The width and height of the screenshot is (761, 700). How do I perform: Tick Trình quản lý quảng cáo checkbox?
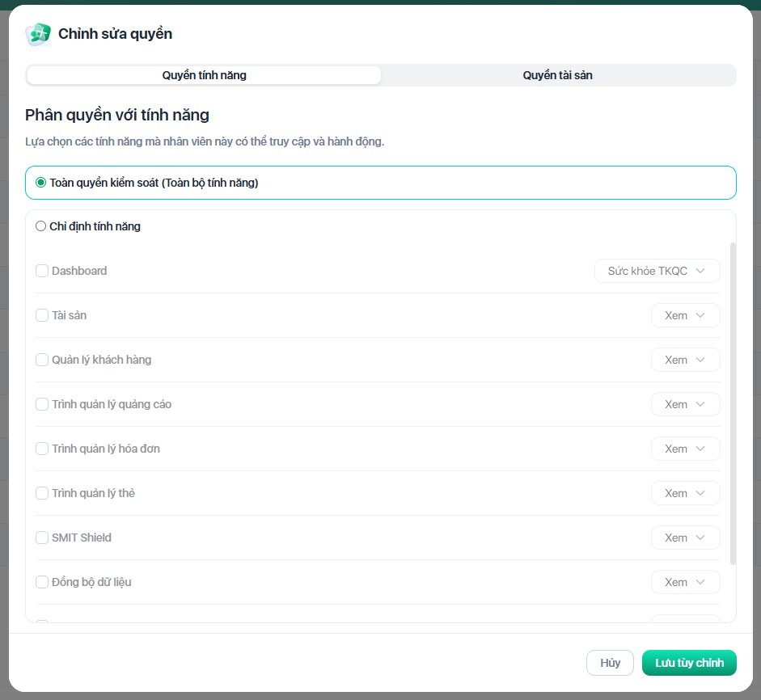pos(42,404)
